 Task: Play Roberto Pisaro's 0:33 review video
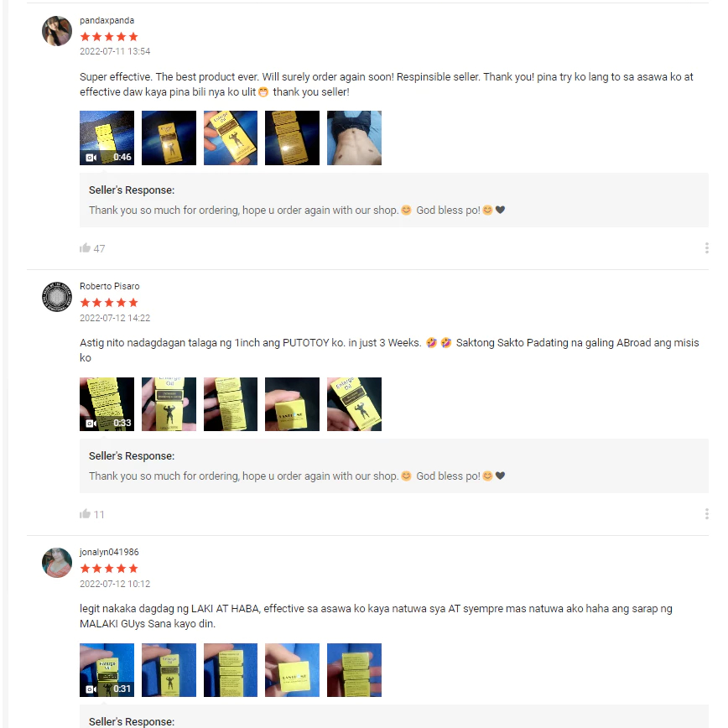[x=107, y=404]
